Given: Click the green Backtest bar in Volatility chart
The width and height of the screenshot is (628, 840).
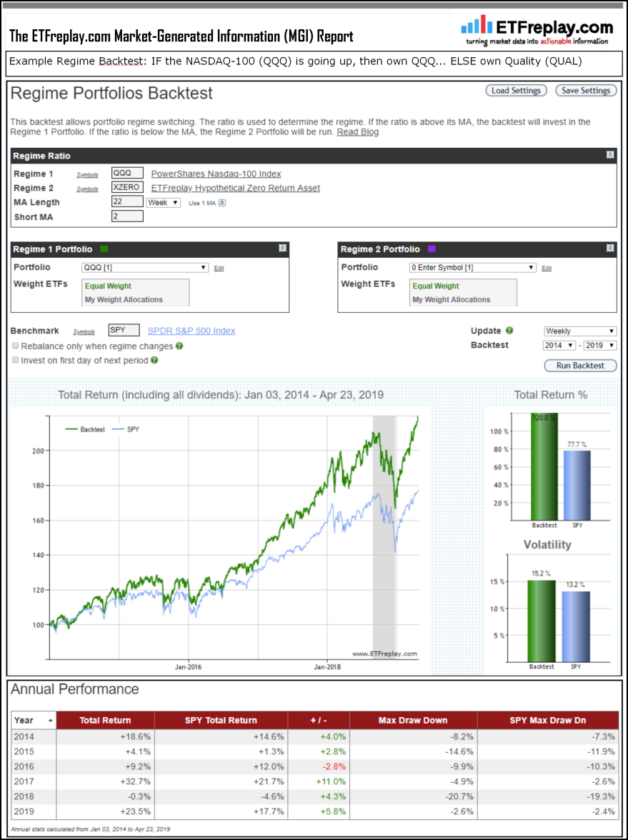Looking at the screenshot, I should [542, 621].
